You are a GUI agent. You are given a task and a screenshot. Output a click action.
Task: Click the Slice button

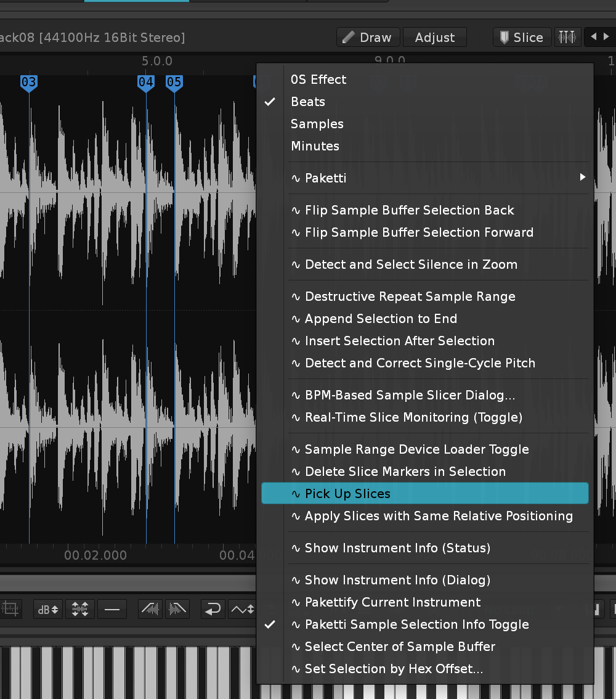pos(521,38)
